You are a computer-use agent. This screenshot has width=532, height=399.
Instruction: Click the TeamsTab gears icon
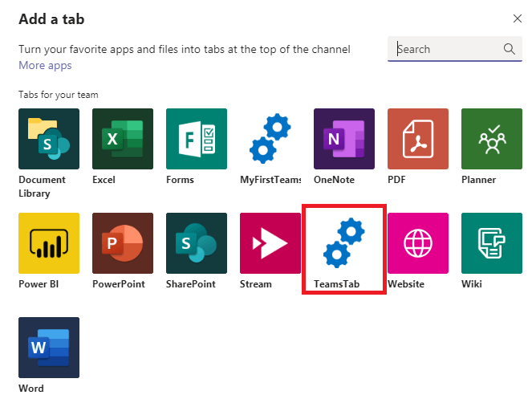344,243
